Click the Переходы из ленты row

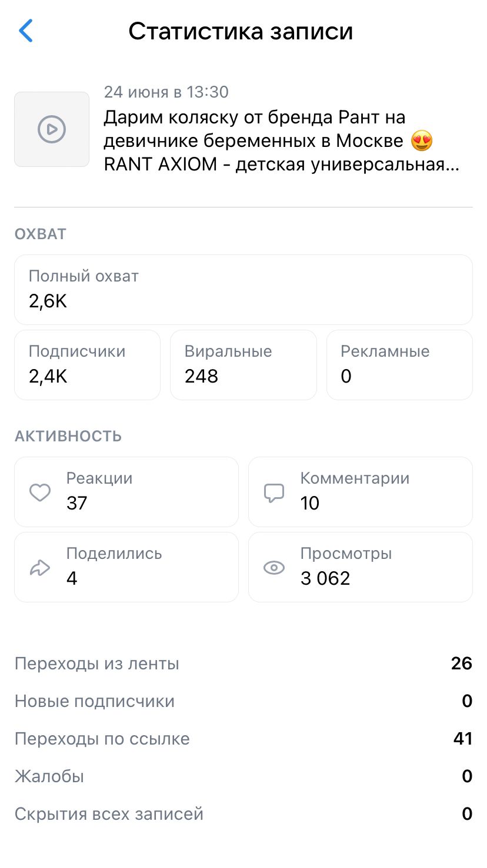(x=243, y=663)
